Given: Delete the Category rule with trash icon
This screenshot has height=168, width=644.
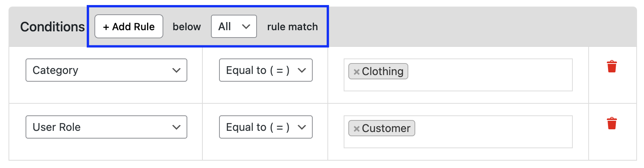Looking at the screenshot, I should click(x=611, y=67).
